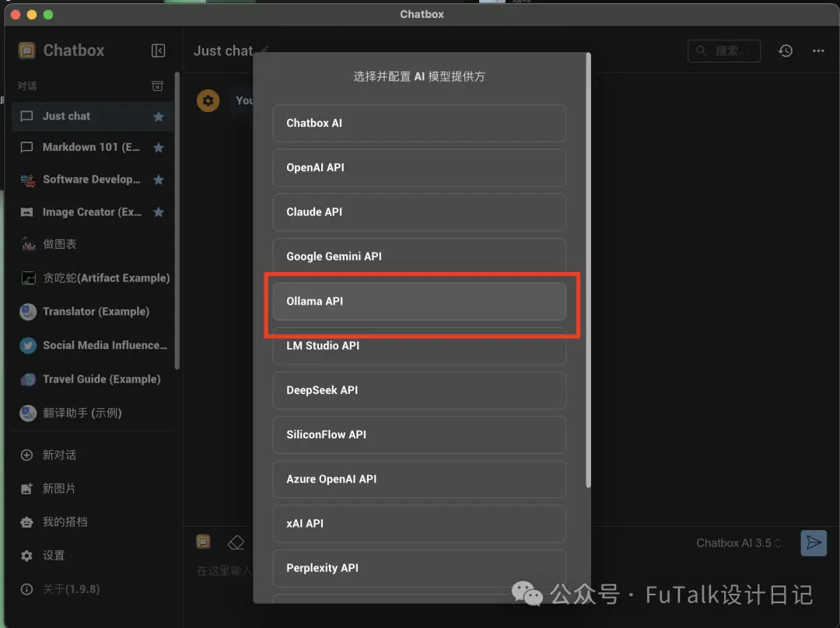Screen dimensions: 840x628
Task: Pick LM Studio API provider
Action: tap(419, 346)
